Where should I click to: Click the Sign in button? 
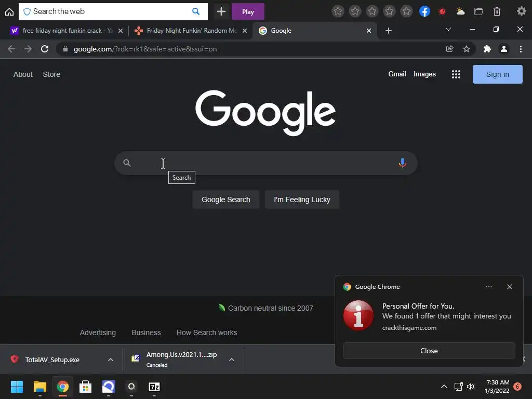(497, 74)
